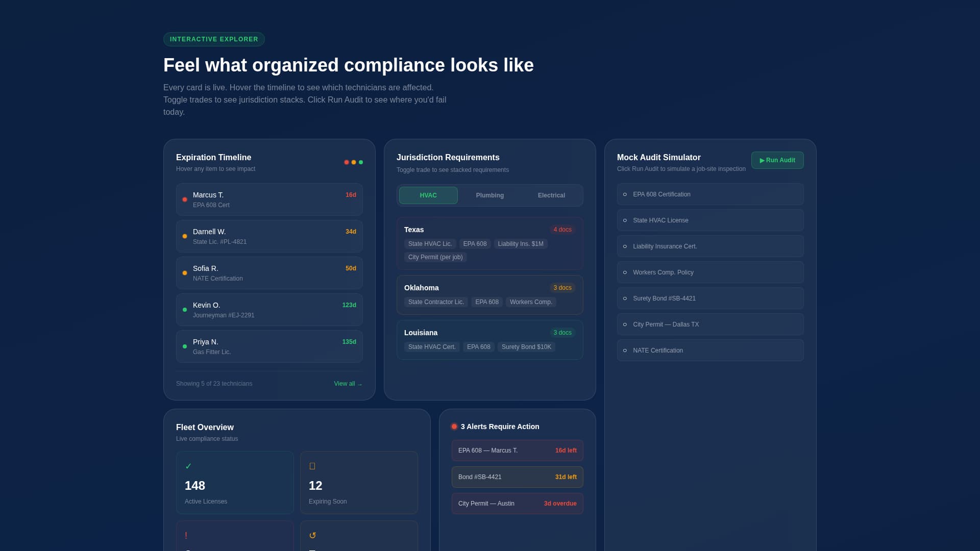The height and width of the screenshot is (551, 980).
Task: Click the green status dot beside Kevin O.
Action: [x=185, y=310]
